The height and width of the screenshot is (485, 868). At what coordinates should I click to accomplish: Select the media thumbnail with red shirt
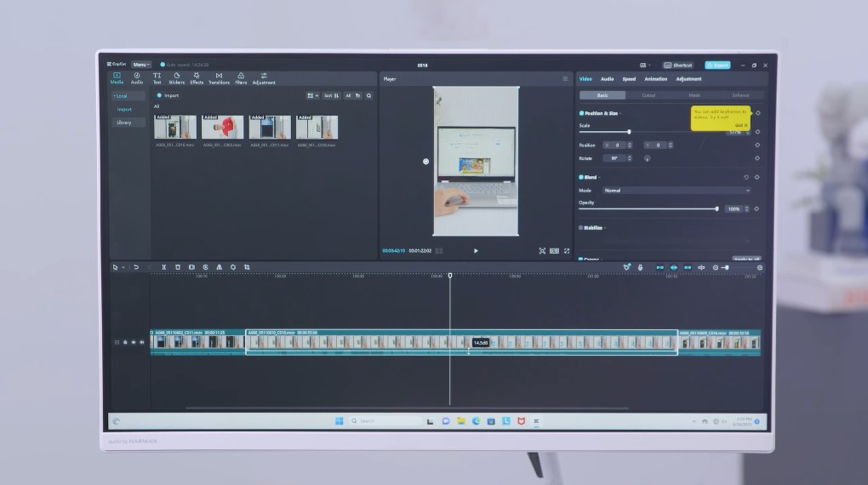[x=222, y=128]
